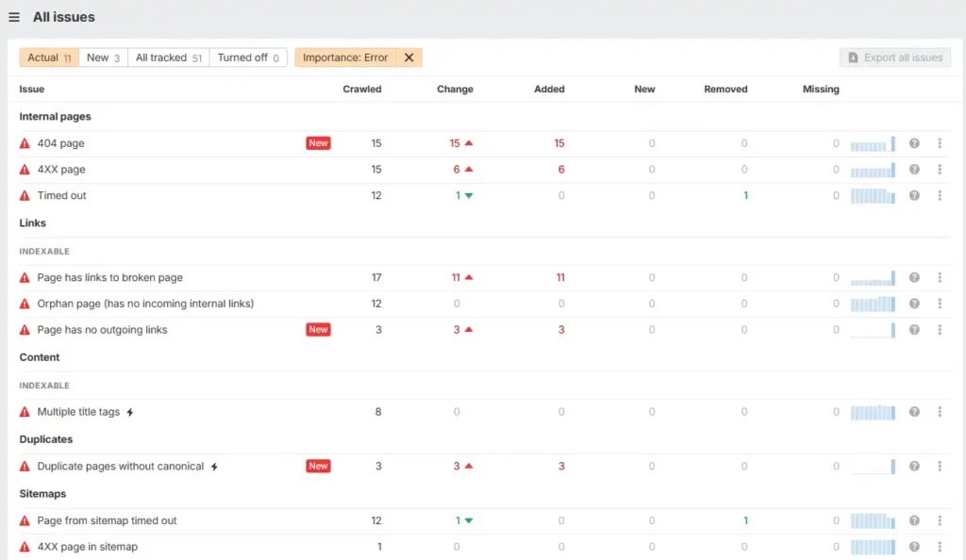966x560 pixels.
Task: Click Export all issues button
Action: (x=895, y=58)
